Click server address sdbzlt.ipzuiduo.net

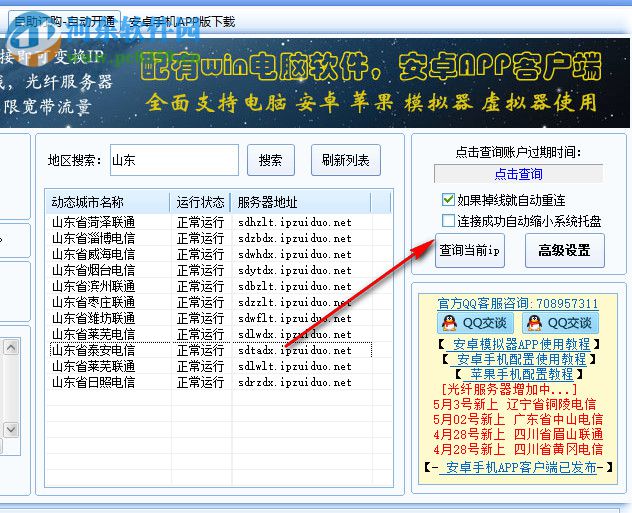click(295, 286)
